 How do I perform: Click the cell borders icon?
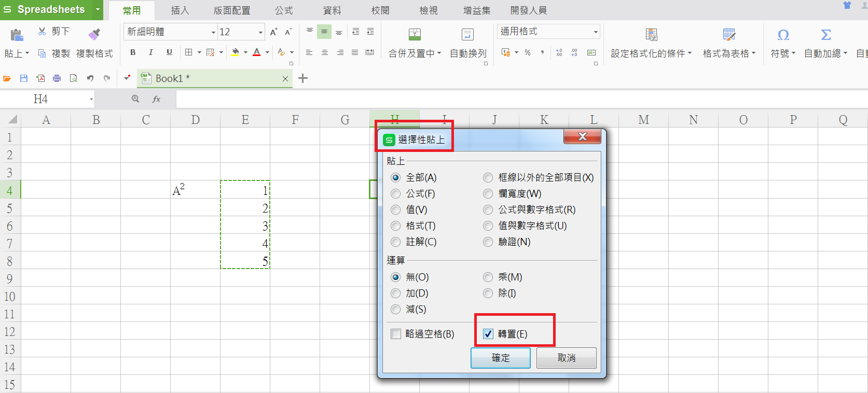[189, 52]
